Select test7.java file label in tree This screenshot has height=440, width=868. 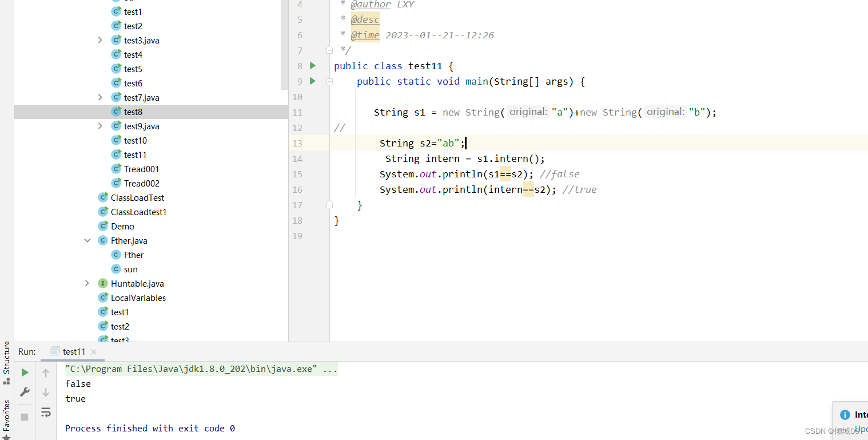coord(142,97)
